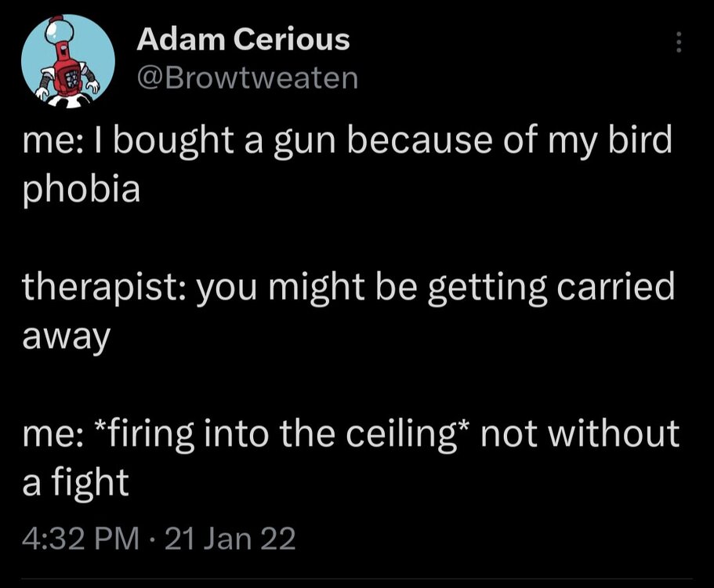Open Adam Cerious's profile via display name

pos(243,40)
